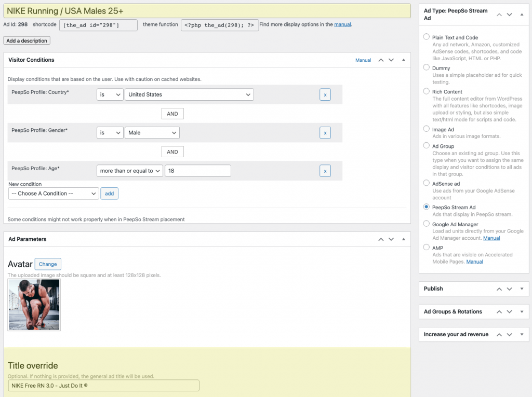The width and height of the screenshot is (532, 397).
Task: Select AMP ad type
Action: pos(427,247)
